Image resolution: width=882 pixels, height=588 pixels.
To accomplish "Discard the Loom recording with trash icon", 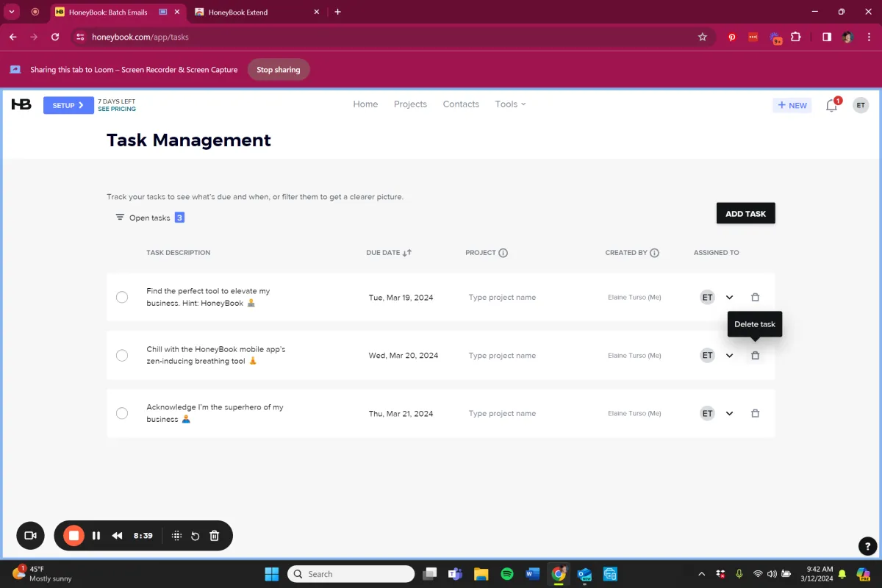I will (215, 536).
